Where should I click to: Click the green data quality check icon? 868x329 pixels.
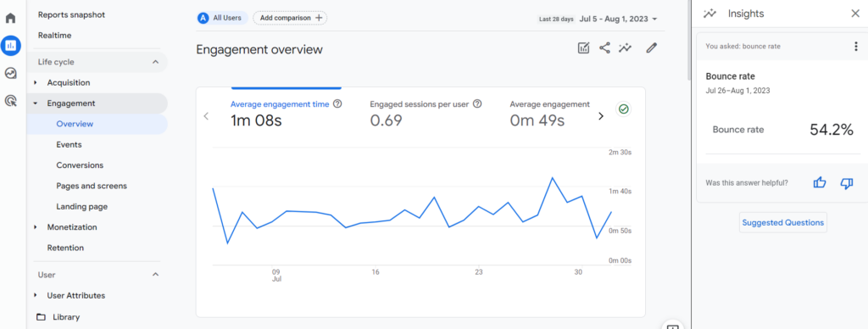[624, 109]
